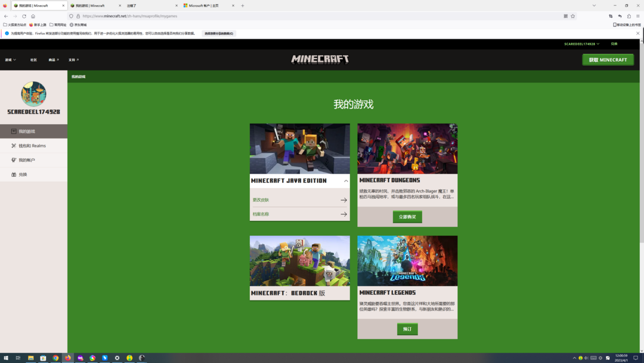This screenshot has width=644, height=363.
Task: Click the undo arrow icon in browser toolbar
Action: (620, 16)
